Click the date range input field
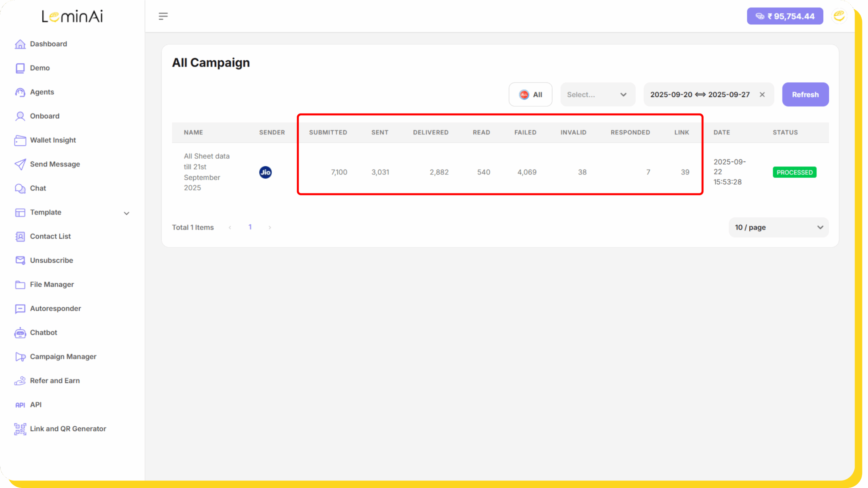This screenshot has height=488, width=868. [700, 95]
